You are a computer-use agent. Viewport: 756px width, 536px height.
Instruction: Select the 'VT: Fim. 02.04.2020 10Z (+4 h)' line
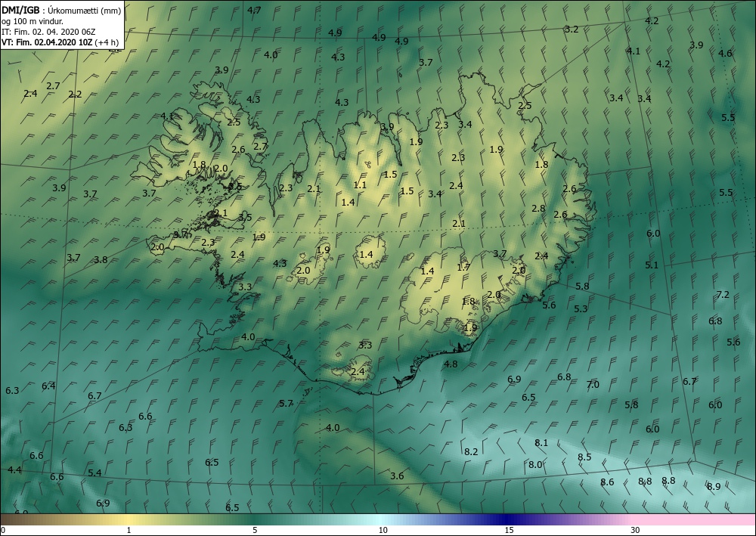(60, 42)
